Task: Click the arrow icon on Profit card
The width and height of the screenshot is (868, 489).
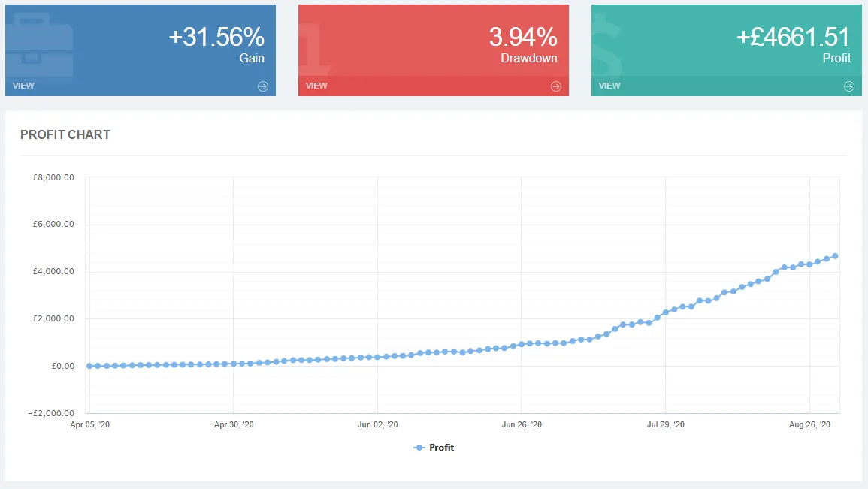Action: click(848, 86)
